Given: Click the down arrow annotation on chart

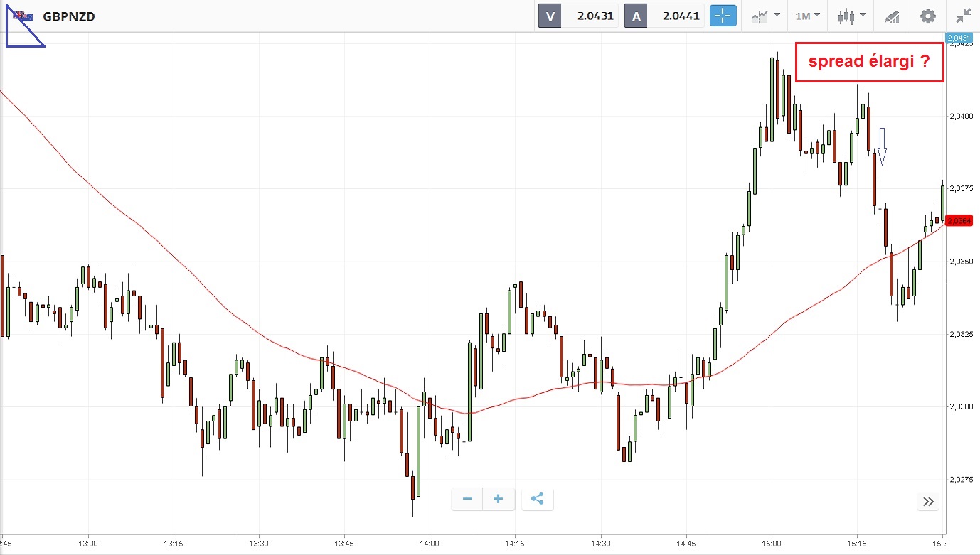Looking at the screenshot, I should coord(882,146).
